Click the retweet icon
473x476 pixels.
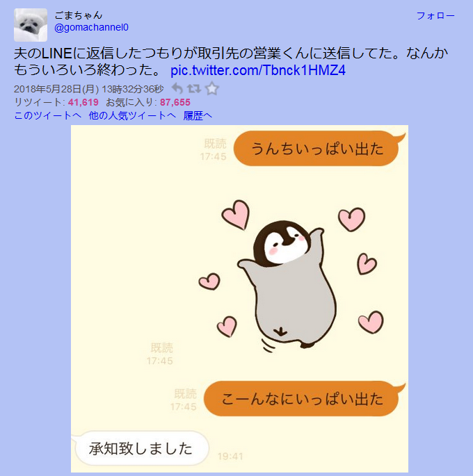tap(194, 89)
